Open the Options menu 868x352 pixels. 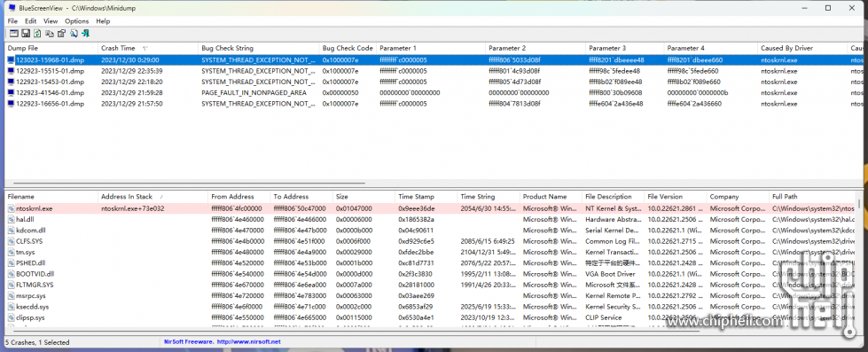(77, 21)
